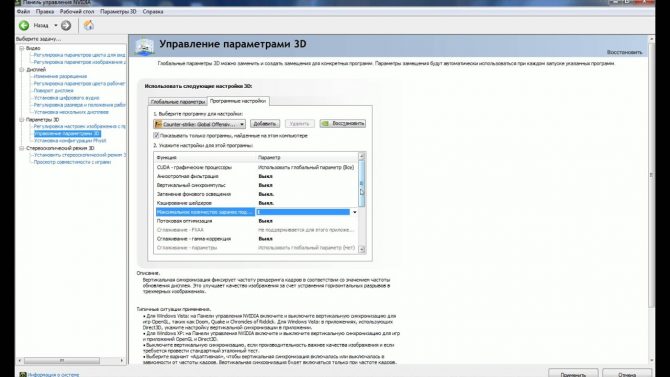Toggle show only programs found on this computer
The image size is (670, 377).
pyautogui.click(x=156, y=135)
